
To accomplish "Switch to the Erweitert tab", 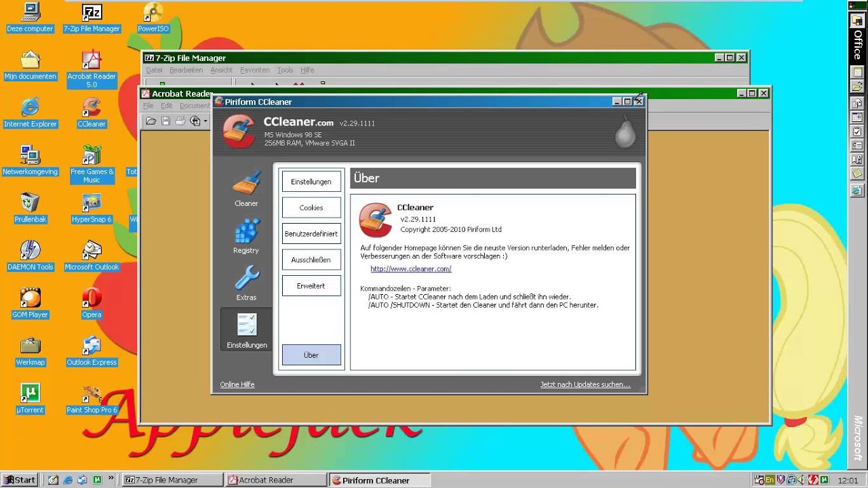I will tap(311, 286).
